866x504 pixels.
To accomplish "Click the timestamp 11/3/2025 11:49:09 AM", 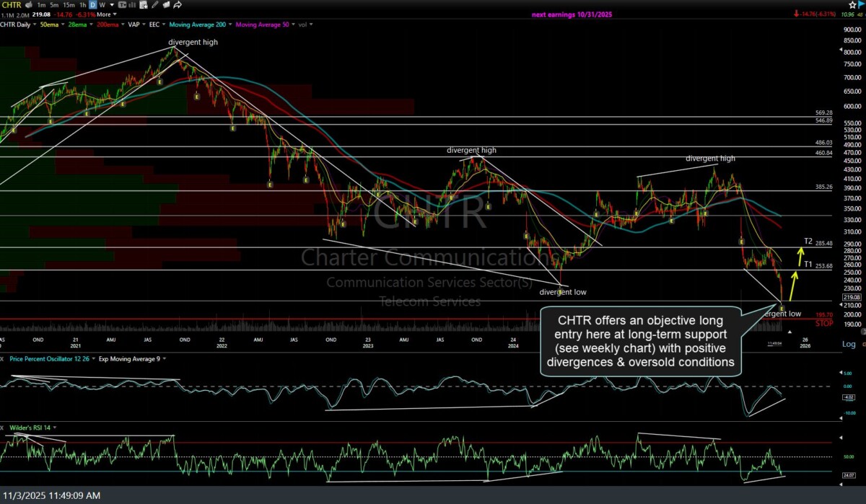I will pos(51,495).
